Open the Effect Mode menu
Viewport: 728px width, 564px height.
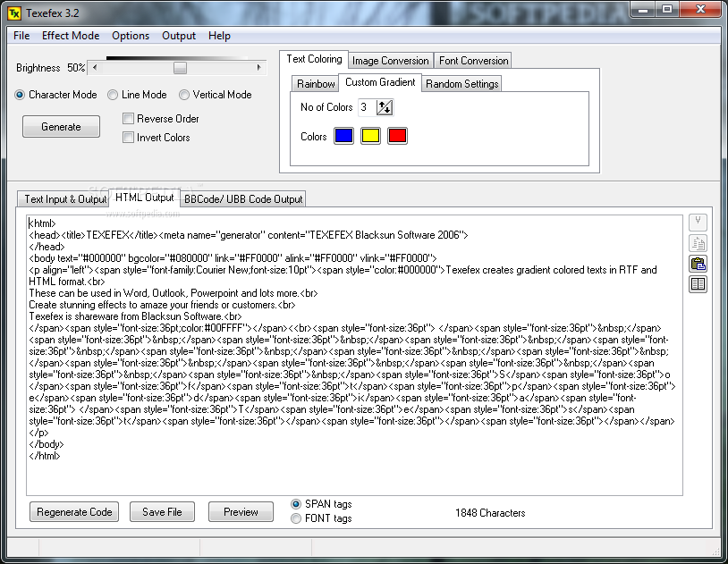(x=71, y=36)
